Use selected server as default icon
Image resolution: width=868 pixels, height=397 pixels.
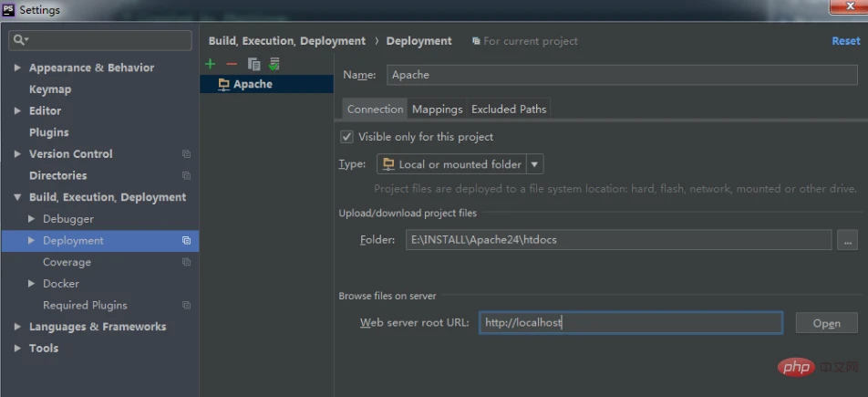pyautogui.click(x=274, y=64)
